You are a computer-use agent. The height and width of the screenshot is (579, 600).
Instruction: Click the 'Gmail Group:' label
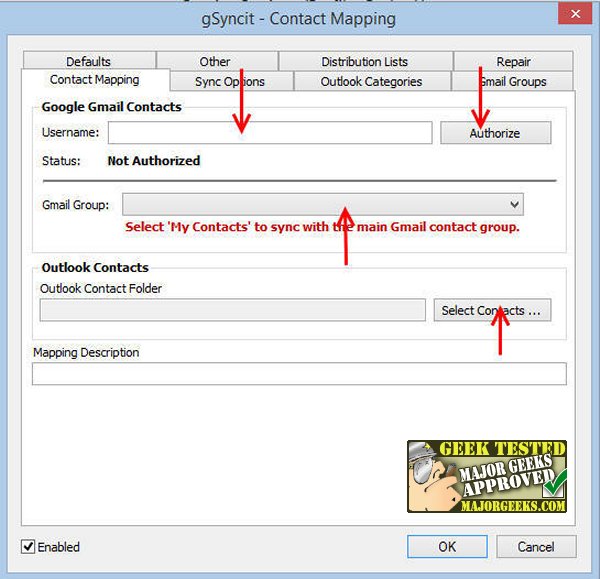tap(75, 205)
